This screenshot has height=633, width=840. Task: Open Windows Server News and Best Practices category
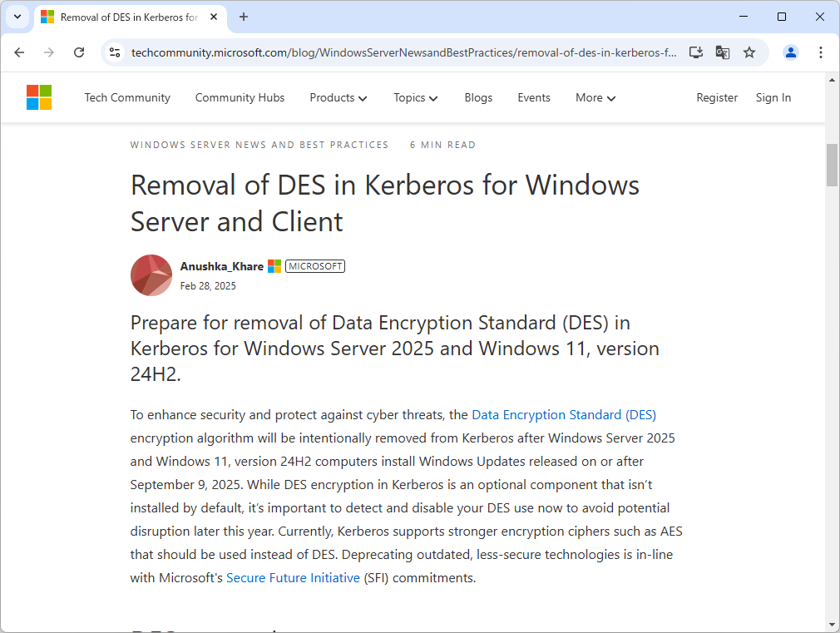[259, 145]
